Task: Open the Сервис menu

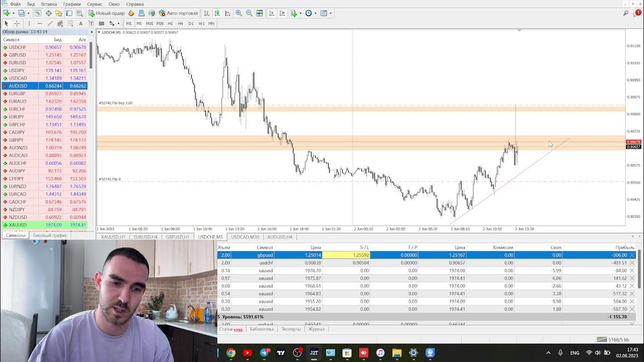Action: click(95, 4)
